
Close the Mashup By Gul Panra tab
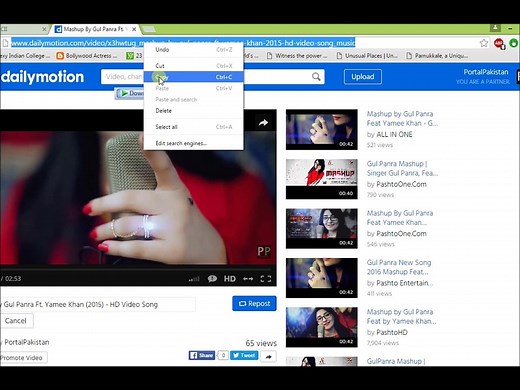point(134,29)
